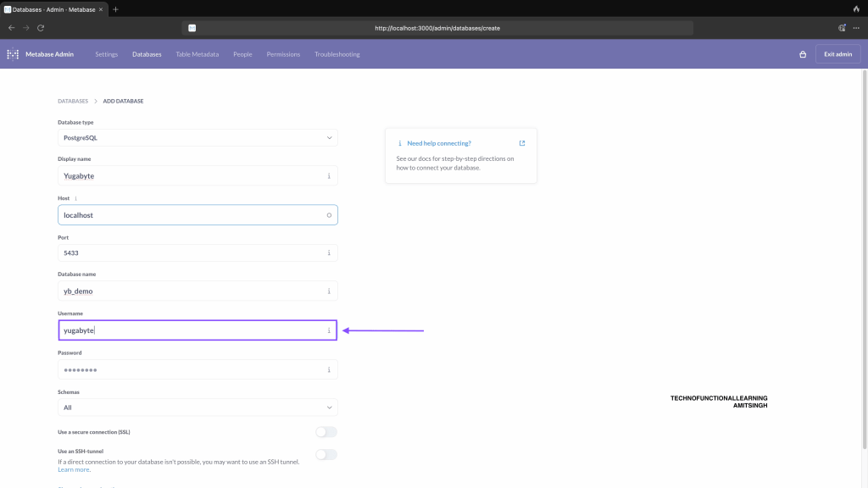The height and width of the screenshot is (488, 868).
Task: Click the info icon in Port field
Action: click(329, 252)
